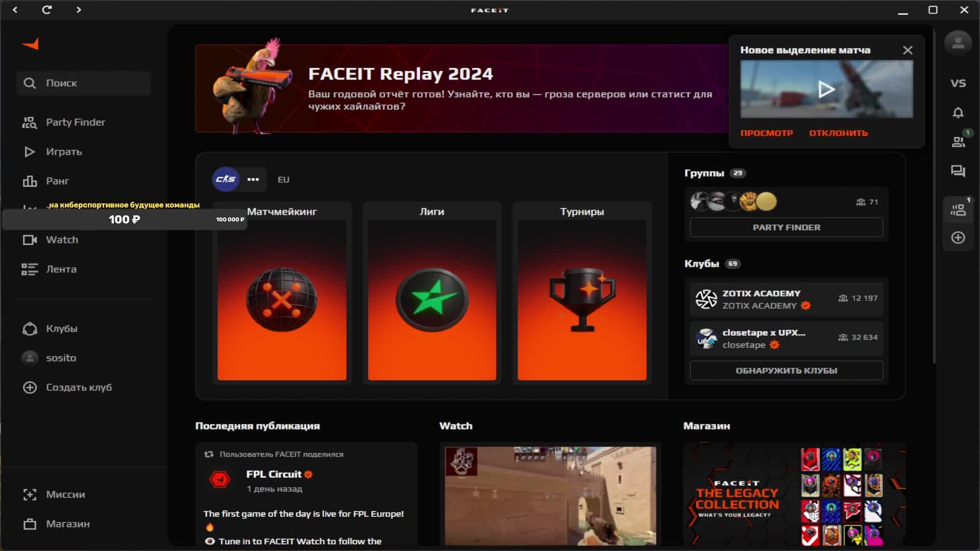The width and height of the screenshot is (980, 551).
Task: Click the FACEIT orange logo icon
Action: click(x=31, y=44)
